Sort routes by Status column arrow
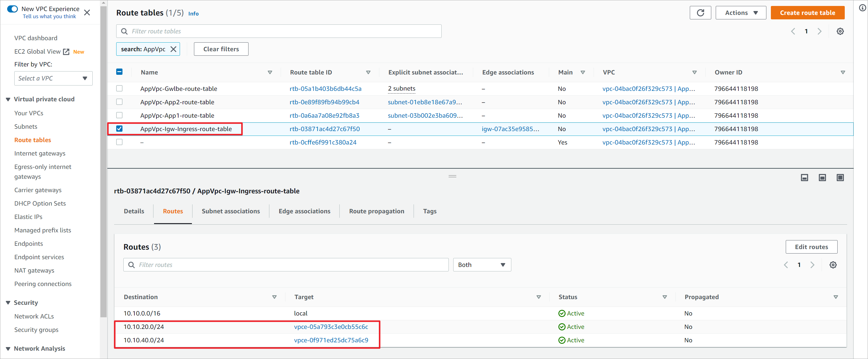 (664, 297)
